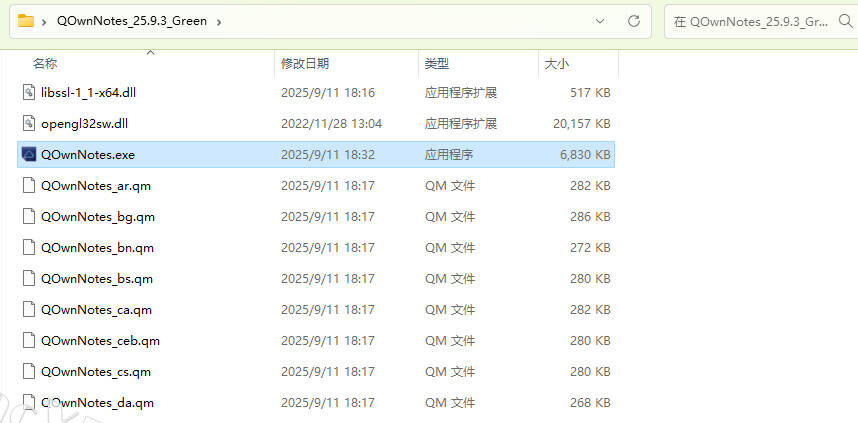Select file name QOwnNotes.exe
This screenshot has width=858, height=423.
click(88, 155)
